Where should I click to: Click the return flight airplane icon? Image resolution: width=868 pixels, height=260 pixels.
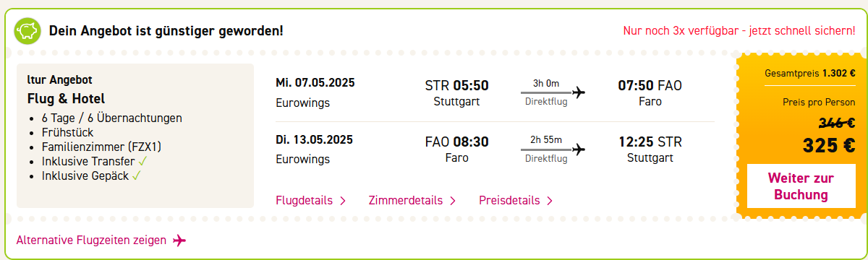tap(578, 149)
